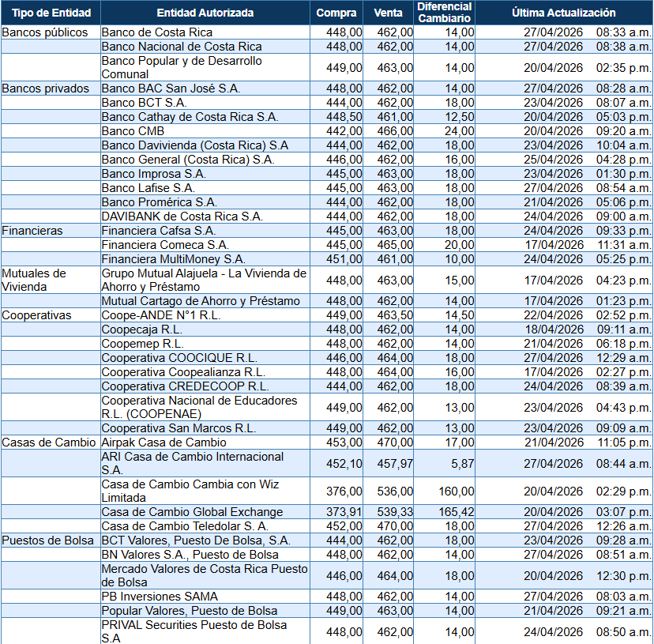The image size is (654, 644).
Task: Select 'Mutuales de Vivienda' category cell
Action: point(35,280)
